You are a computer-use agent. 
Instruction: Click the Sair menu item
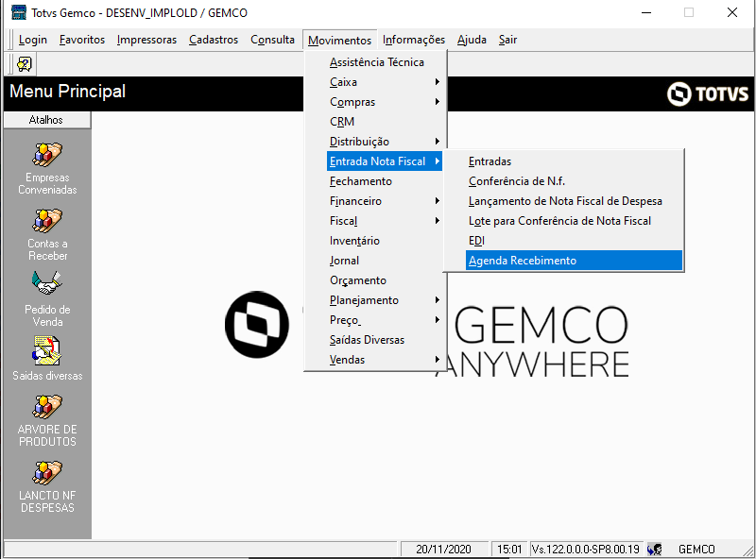pyautogui.click(x=507, y=40)
